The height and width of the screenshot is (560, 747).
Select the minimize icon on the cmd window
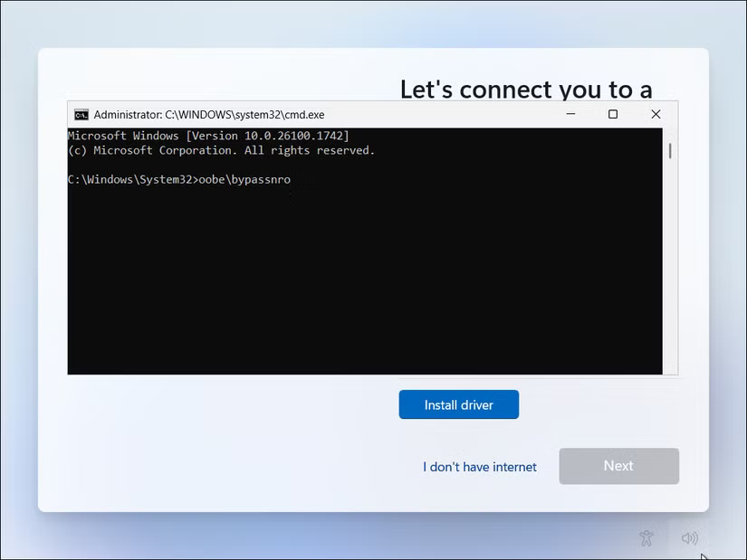point(570,114)
